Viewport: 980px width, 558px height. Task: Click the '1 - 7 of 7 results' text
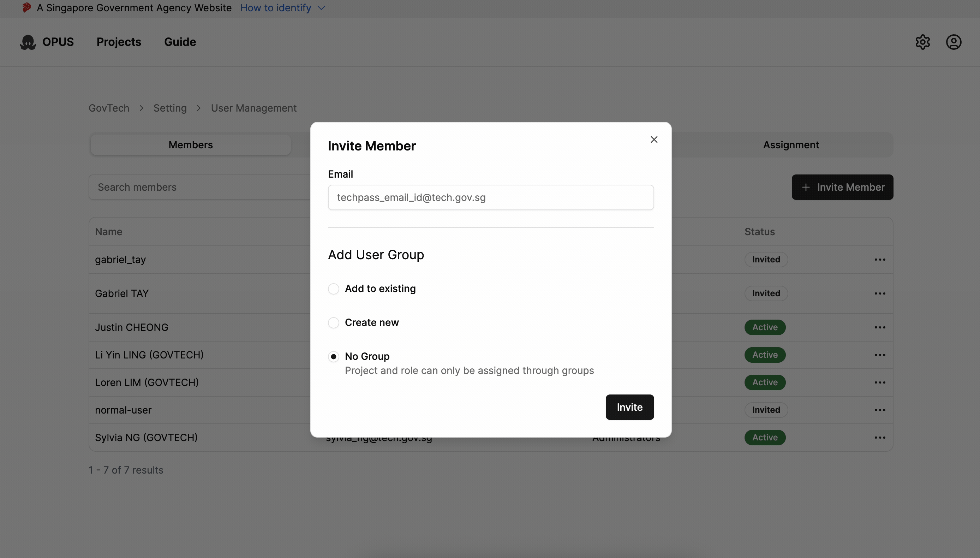(x=126, y=470)
